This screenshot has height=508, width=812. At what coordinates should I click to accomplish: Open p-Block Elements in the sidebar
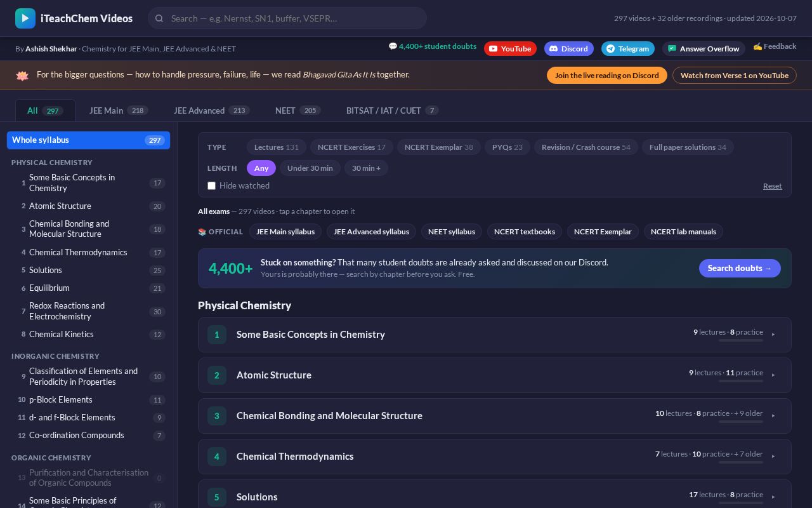(x=88, y=400)
